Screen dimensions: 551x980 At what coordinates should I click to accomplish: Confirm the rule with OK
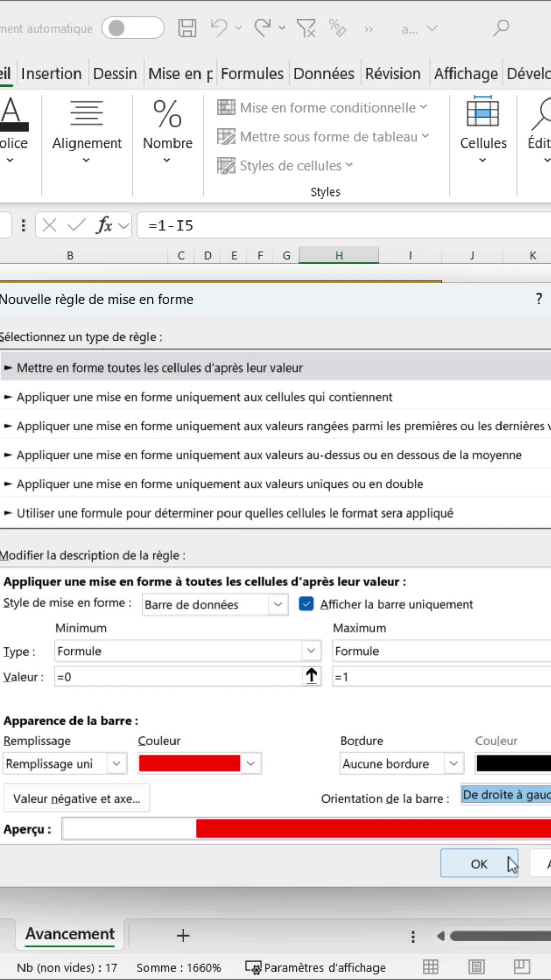[x=480, y=864]
